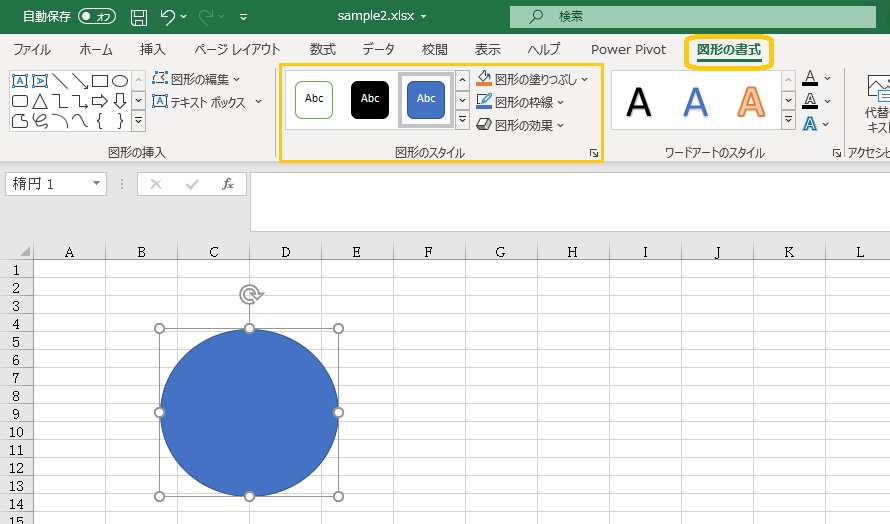Viewport: 890px width, 524px height.
Task: Apply the blue WordArt A style
Action: coord(695,101)
